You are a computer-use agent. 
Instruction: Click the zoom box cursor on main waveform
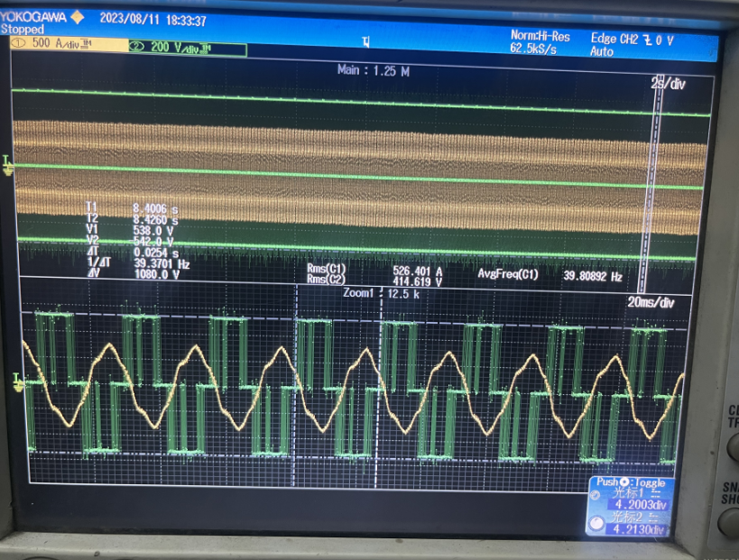(656, 171)
